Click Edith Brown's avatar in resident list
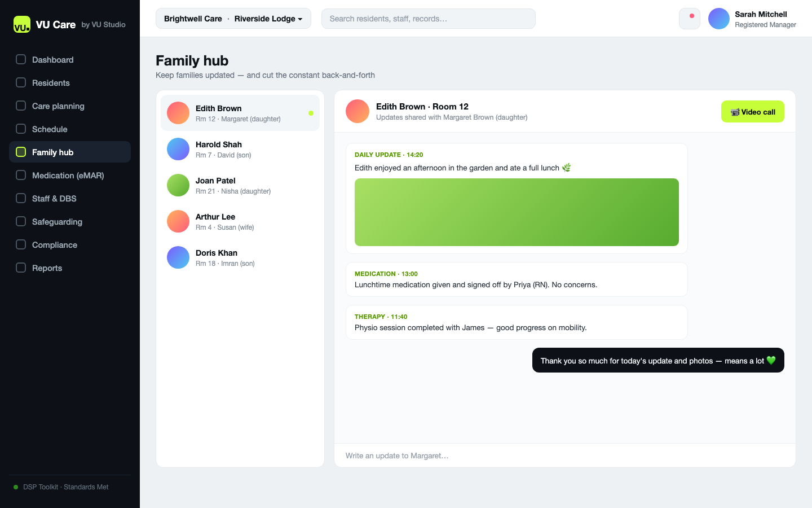The height and width of the screenshot is (508, 812). (x=178, y=113)
